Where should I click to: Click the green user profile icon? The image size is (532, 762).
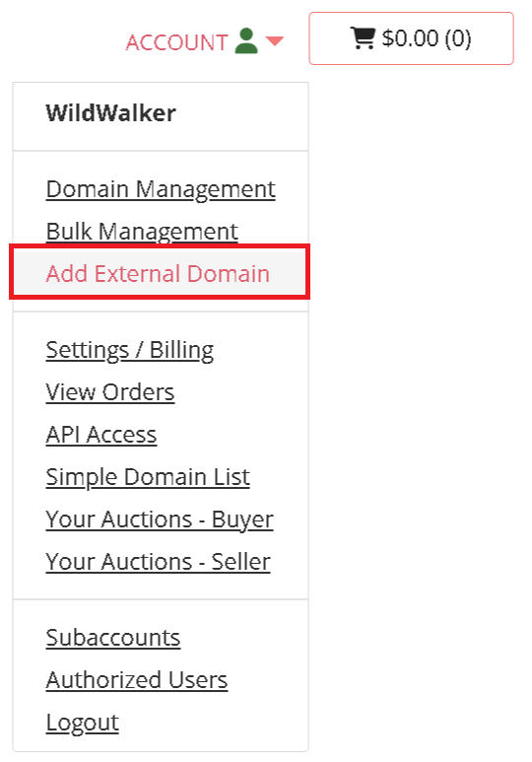(x=246, y=40)
